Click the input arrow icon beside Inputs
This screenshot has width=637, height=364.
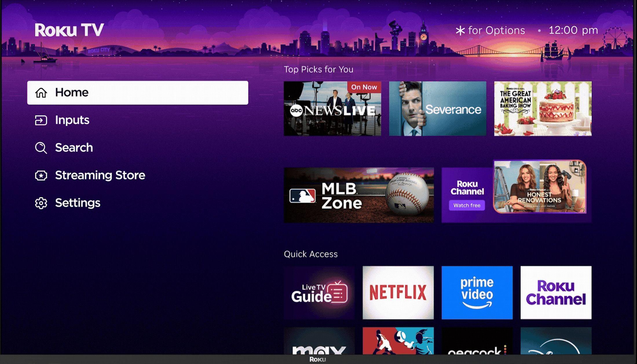(x=41, y=120)
